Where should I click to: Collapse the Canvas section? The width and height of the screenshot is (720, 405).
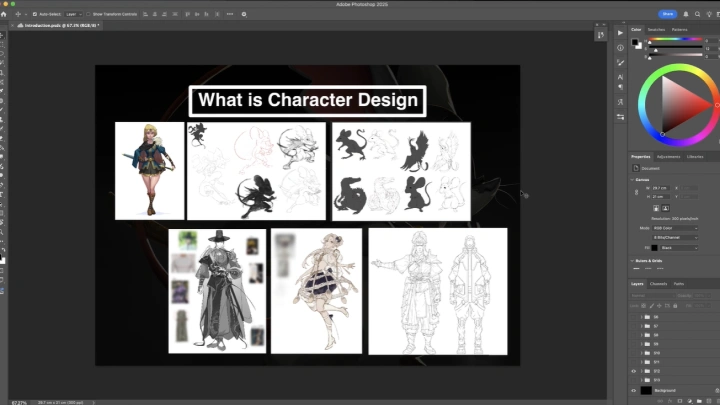pyautogui.click(x=632, y=180)
